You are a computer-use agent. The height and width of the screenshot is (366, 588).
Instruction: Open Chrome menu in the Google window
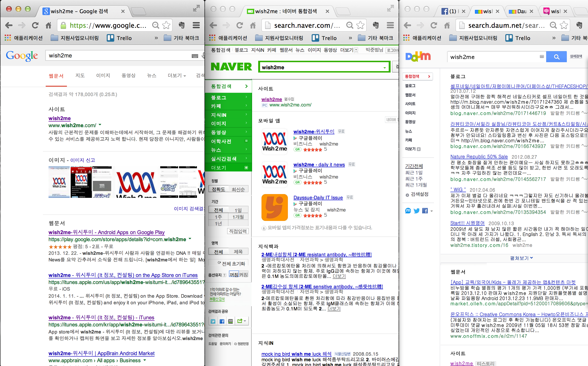(x=196, y=25)
